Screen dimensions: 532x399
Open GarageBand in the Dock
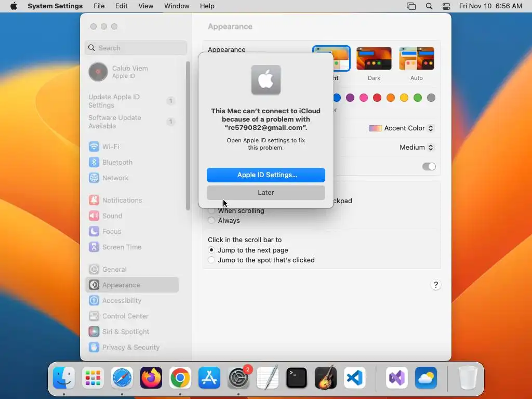coord(326,378)
